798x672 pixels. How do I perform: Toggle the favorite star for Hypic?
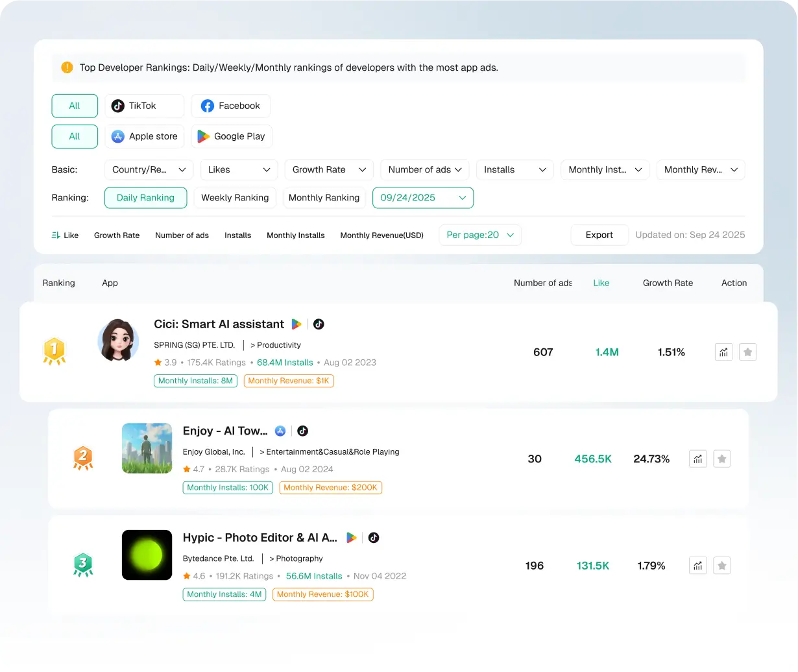tap(722, 565)
